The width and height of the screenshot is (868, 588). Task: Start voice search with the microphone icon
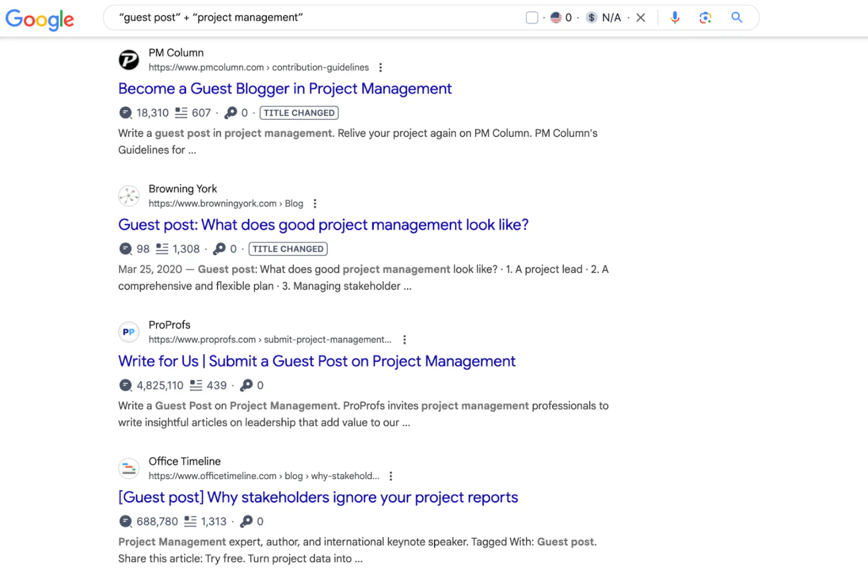[675, 17]
